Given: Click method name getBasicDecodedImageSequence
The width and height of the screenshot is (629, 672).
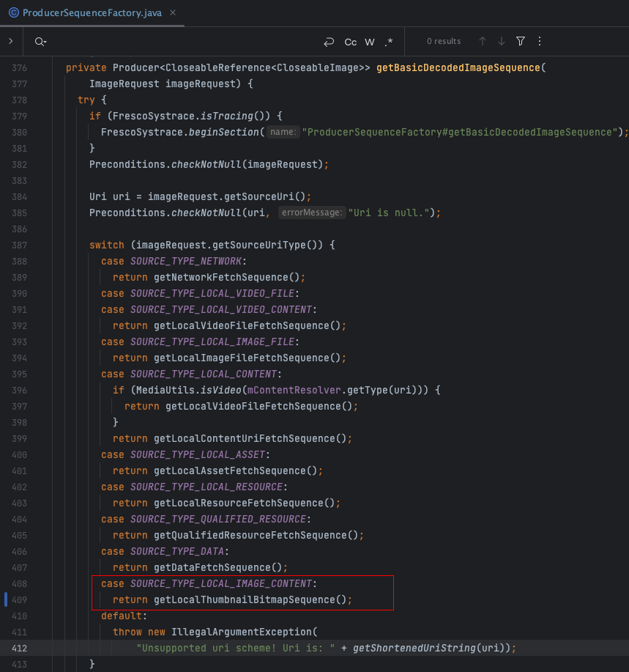Looking at the screenshot, I should tap(458, 67).
